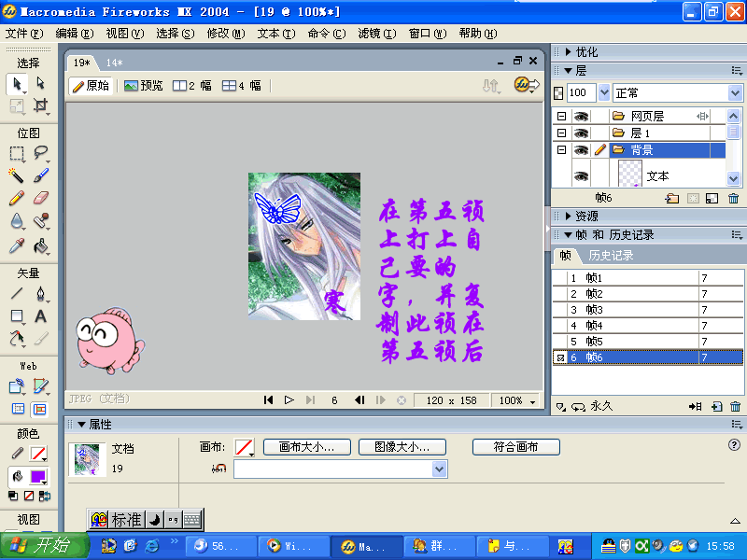
Task: Step back to previous frame
Action: 359,400
